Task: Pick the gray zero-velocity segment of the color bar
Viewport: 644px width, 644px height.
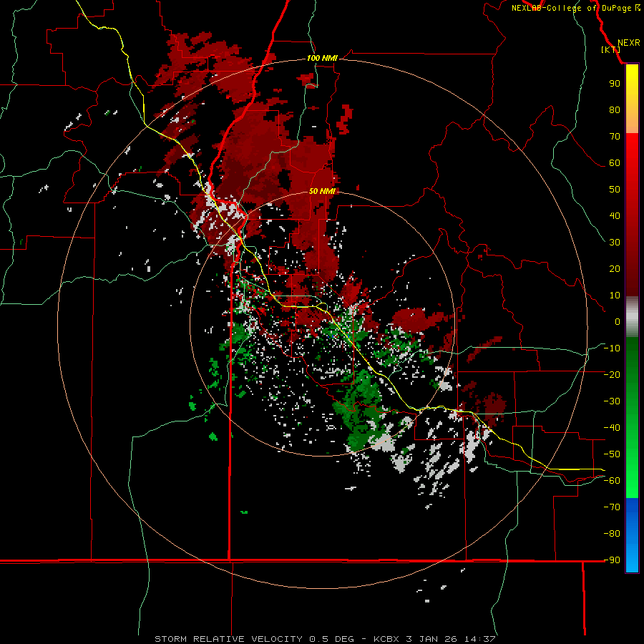Action: [632, 317]
